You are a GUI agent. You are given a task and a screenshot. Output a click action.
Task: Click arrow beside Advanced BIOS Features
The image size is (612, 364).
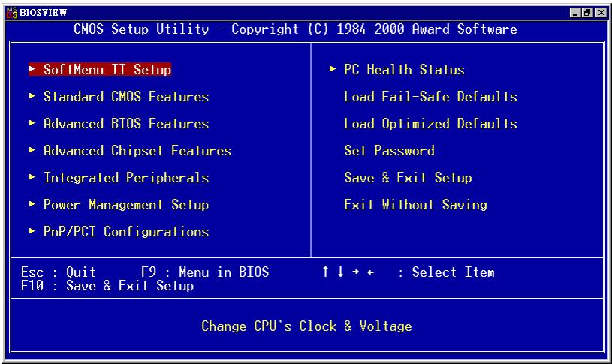[32, 123]
